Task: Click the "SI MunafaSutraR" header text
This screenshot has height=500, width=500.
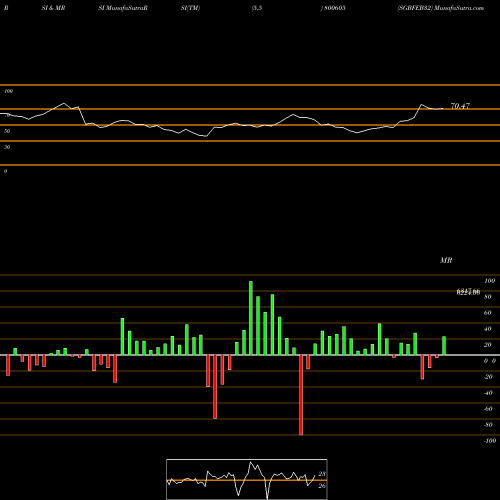Action: click(x=123, y=8)
